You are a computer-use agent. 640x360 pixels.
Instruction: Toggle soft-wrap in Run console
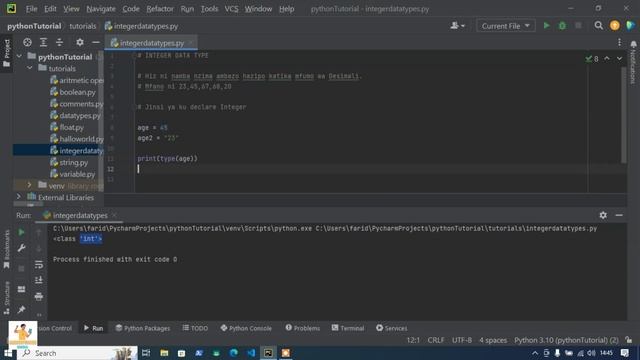tap(39, 264)
